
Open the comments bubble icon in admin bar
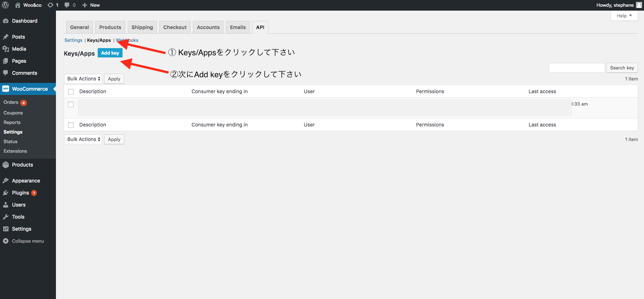click(x=67, y=5)
